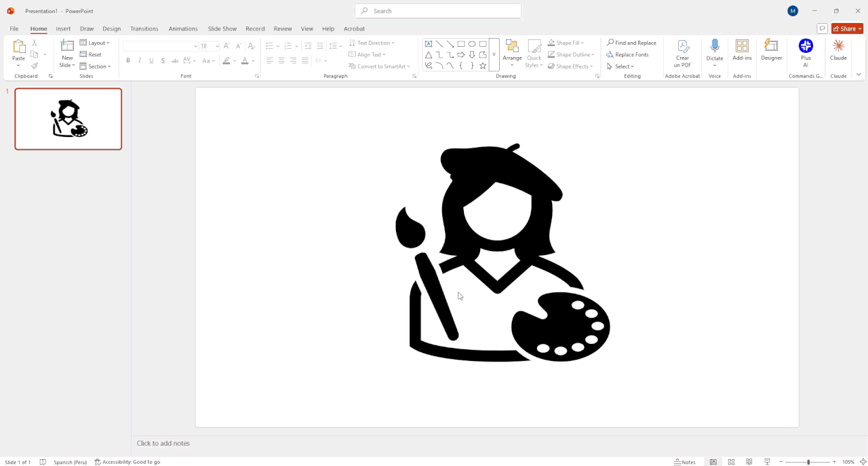Clear all formatting icon

pos(251,46)
